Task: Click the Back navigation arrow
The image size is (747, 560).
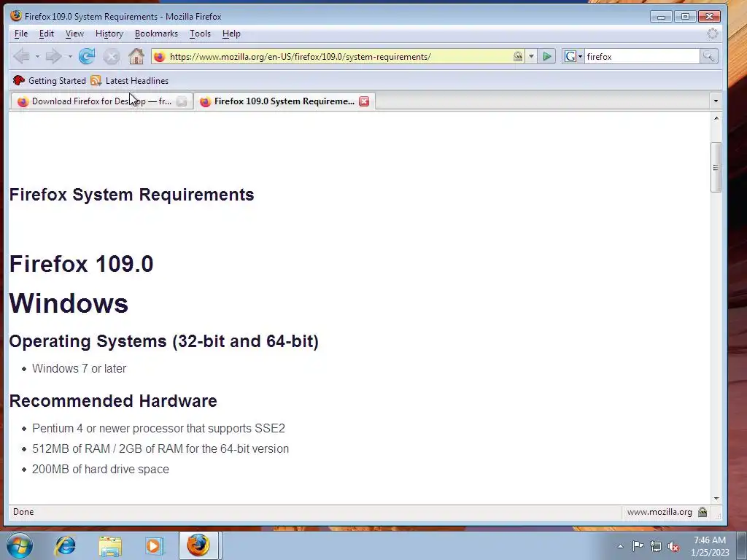Action: pos(21,56)
